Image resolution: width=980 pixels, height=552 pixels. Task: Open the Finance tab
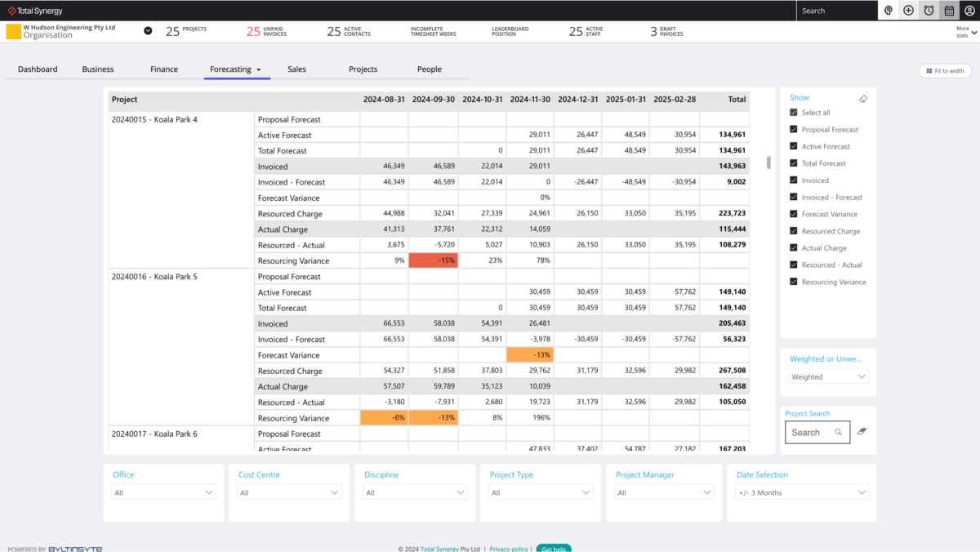point(163,69)
